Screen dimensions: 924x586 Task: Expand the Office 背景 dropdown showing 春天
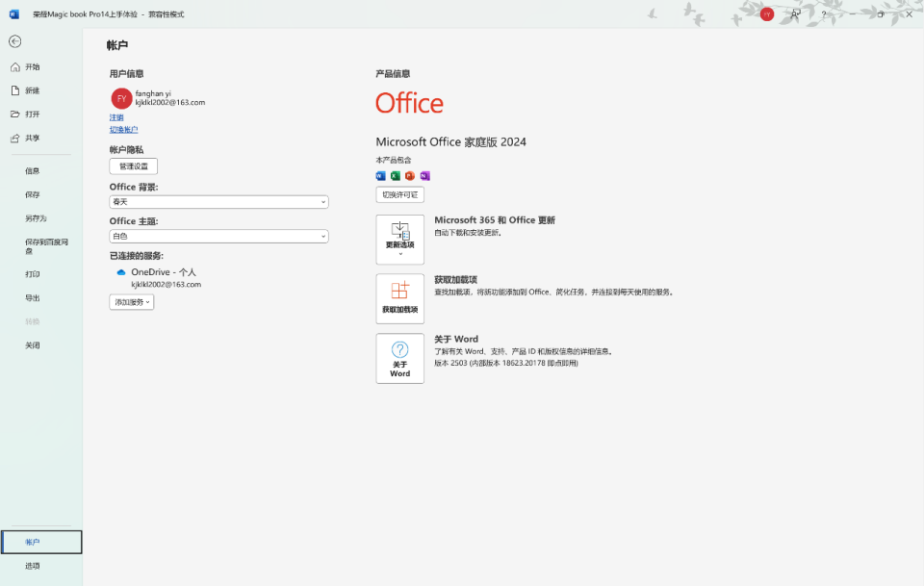(x=218, y=202)
